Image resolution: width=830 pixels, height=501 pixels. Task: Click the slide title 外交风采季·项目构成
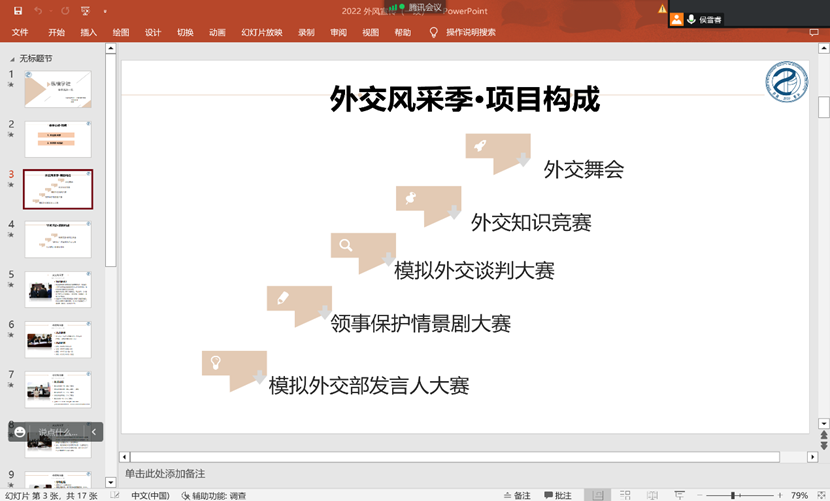click(465, 99)
